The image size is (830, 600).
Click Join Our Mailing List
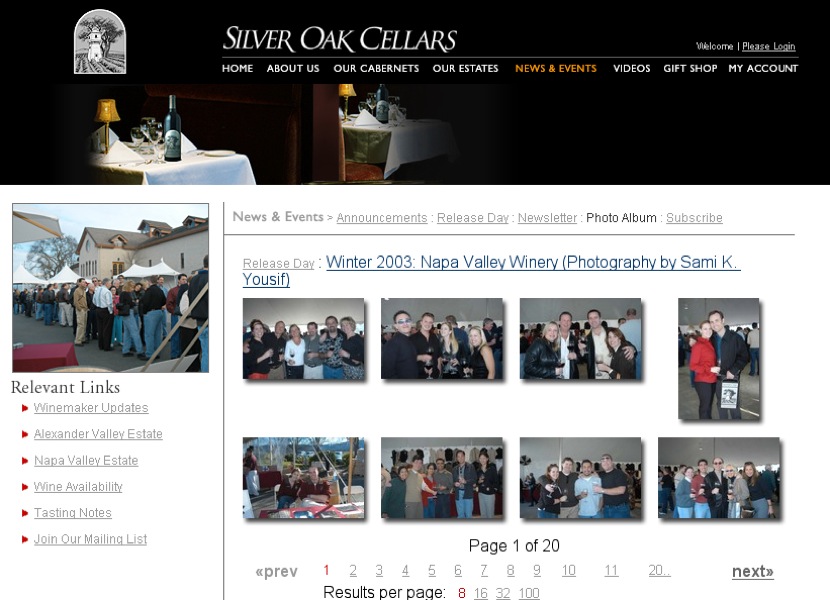pyautogui.click(x=90, y=539)
